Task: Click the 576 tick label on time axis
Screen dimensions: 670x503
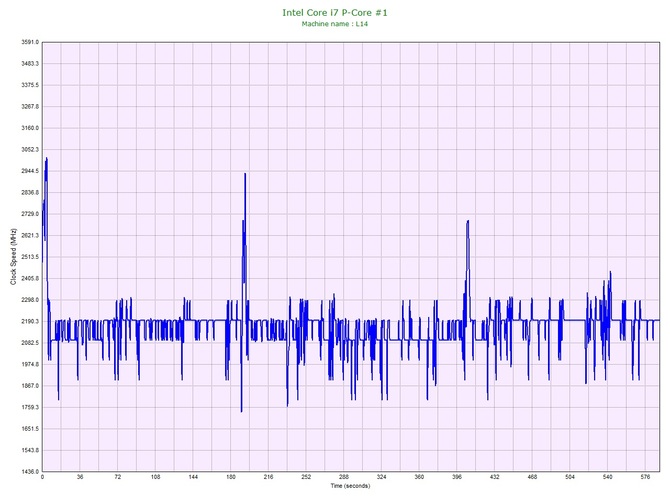Action: [645, 477]
